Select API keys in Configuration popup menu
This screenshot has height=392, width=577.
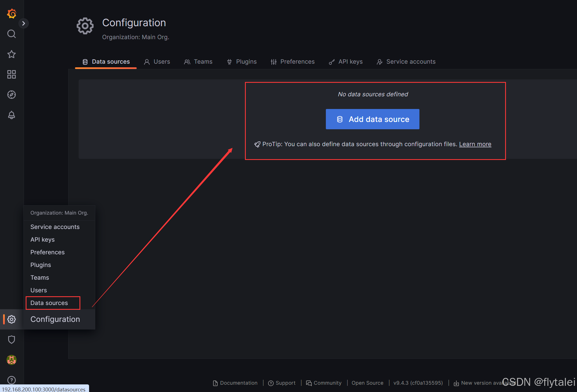coord(43,240)
